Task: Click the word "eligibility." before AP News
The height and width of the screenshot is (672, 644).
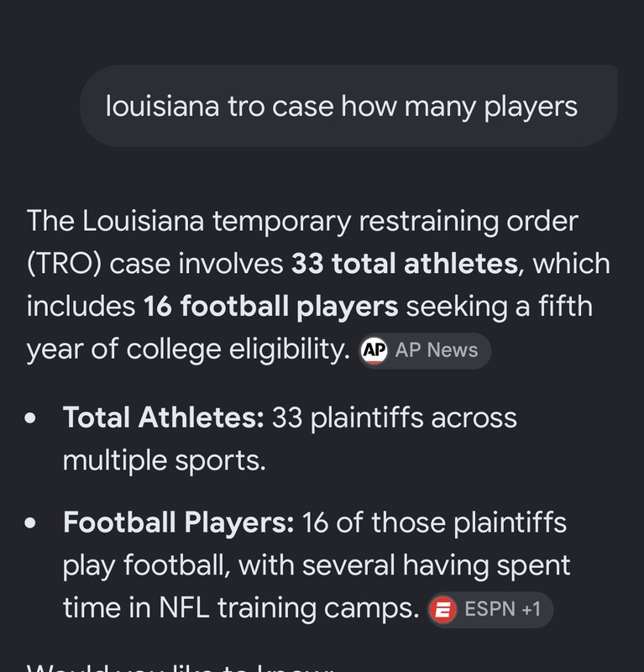Action: coord(290,350)
